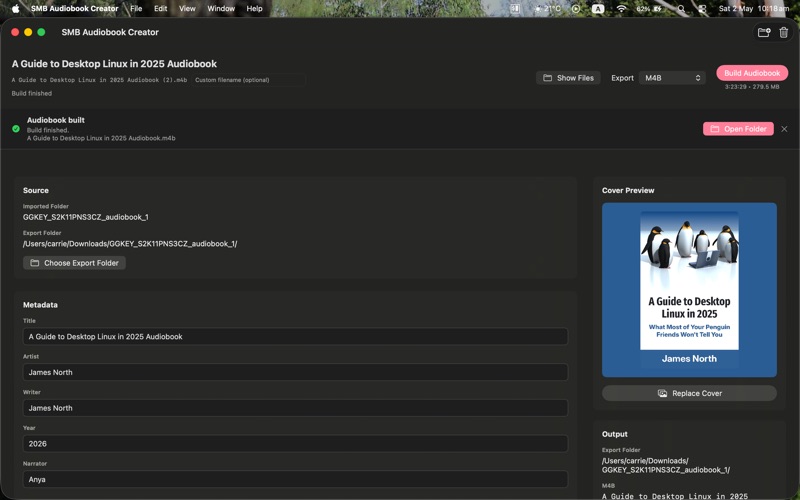Click the Wi-Fi status icon
800x500 pixels.
pos(621,9)
